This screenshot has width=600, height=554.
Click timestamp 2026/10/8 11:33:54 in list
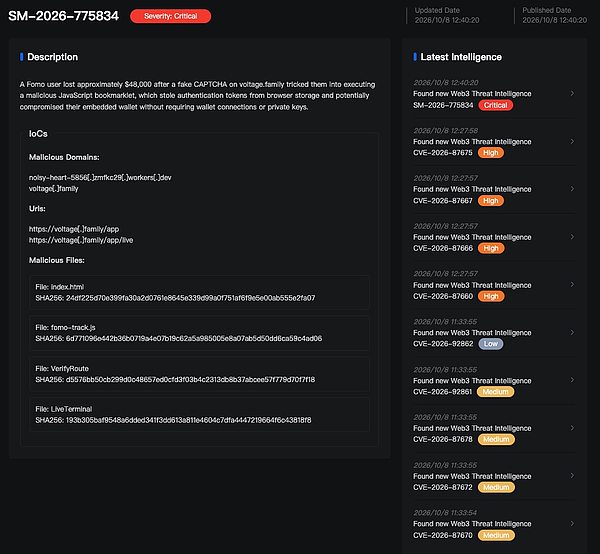[445, 513]
